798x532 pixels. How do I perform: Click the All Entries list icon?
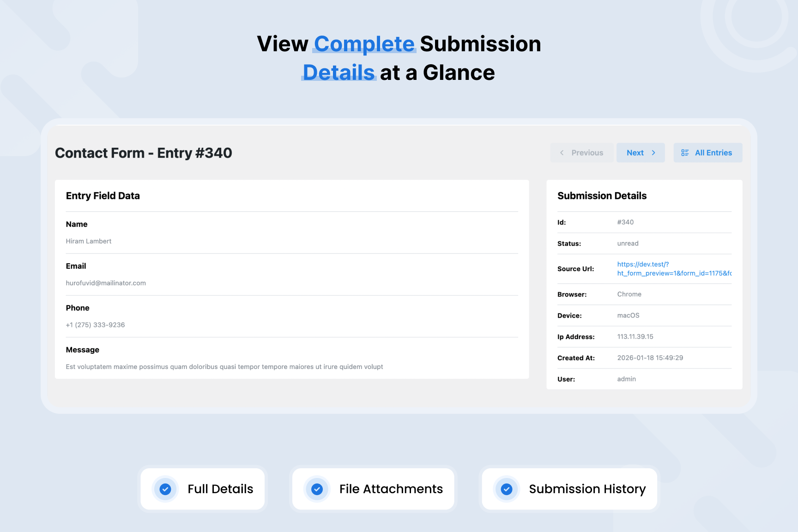tap(685, 153)
